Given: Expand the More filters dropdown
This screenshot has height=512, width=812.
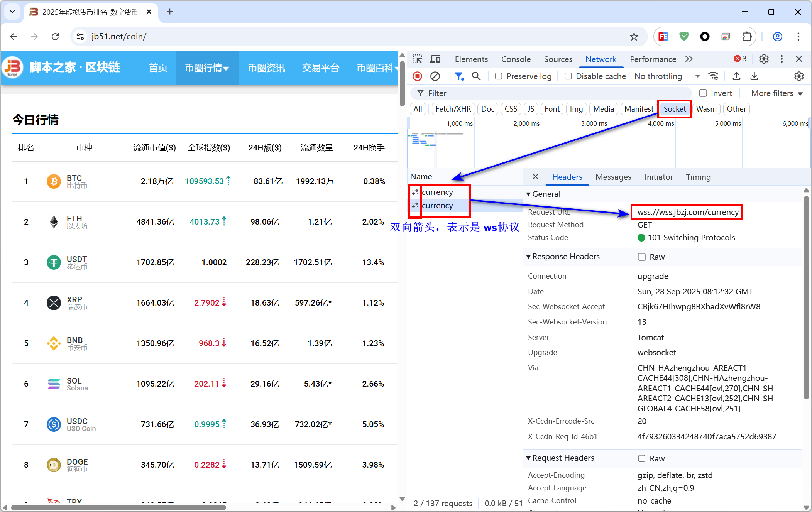Looking at the screenshot, I should point(776,93).
